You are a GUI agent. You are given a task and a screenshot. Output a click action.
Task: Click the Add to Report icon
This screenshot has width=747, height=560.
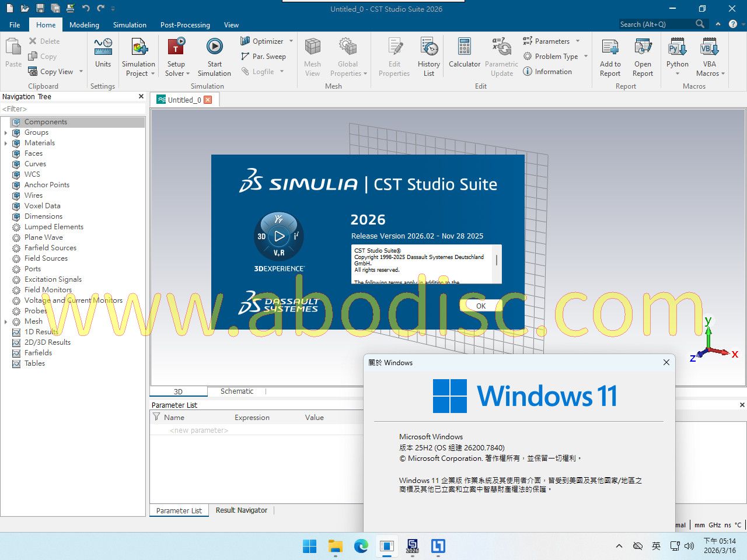610,47
